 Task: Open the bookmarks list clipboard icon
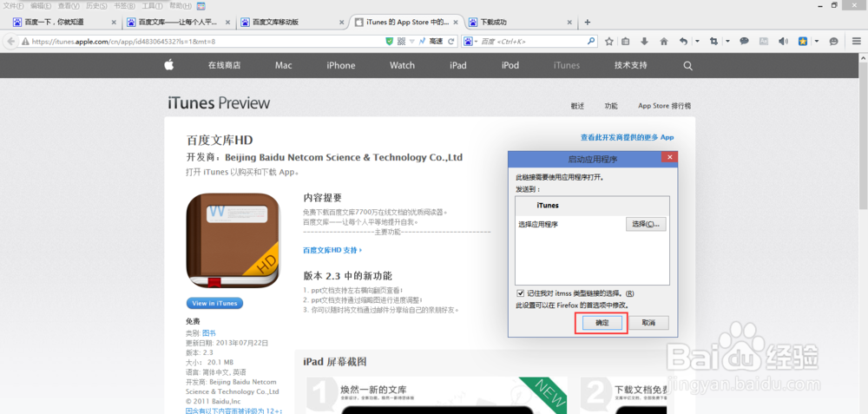tap(626, 42)
